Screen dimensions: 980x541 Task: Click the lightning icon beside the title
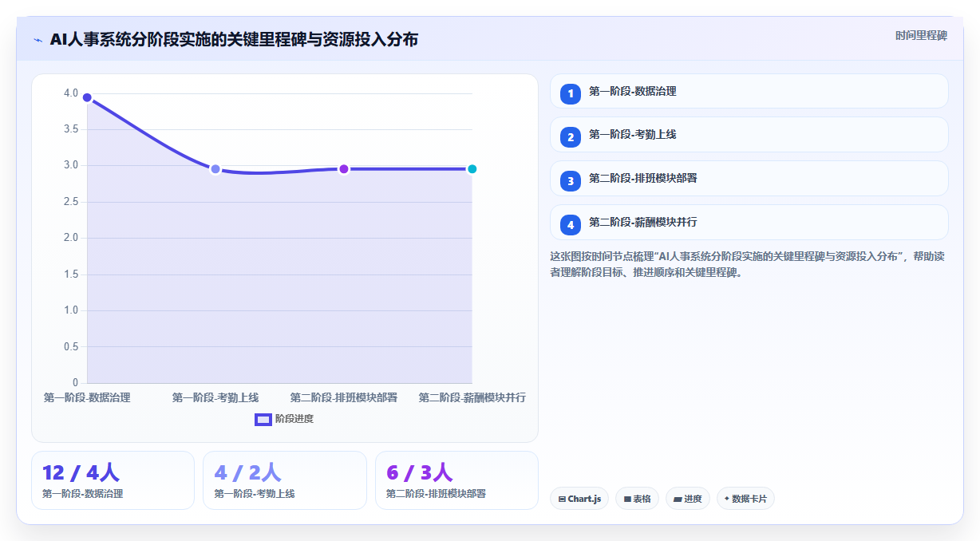38,40
